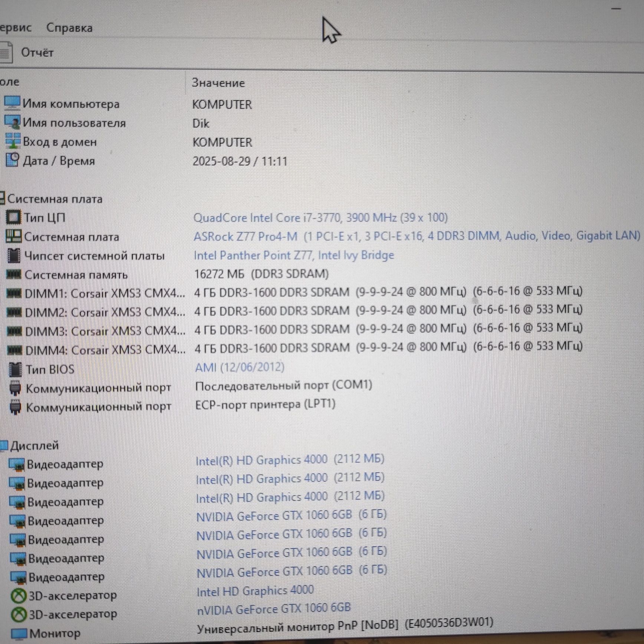Open the Сервис menu
Viewport: 644px width, 644px height.
(x=16, y=27)
